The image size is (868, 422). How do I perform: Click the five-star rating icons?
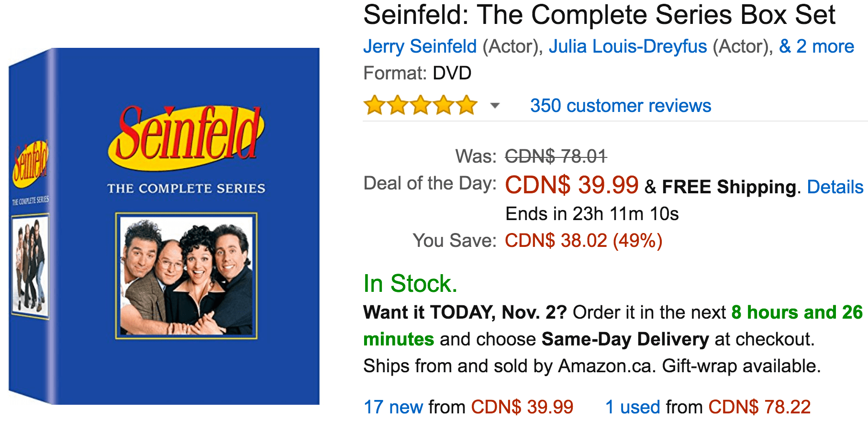(421, 105)
